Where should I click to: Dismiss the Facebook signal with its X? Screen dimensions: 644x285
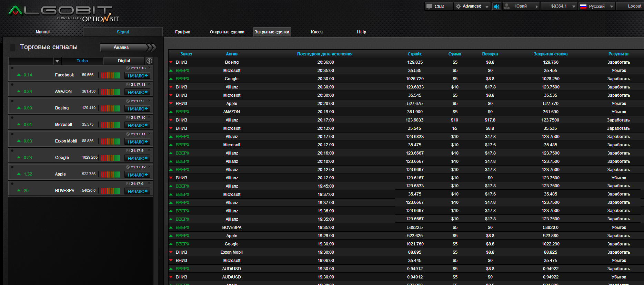149,68
